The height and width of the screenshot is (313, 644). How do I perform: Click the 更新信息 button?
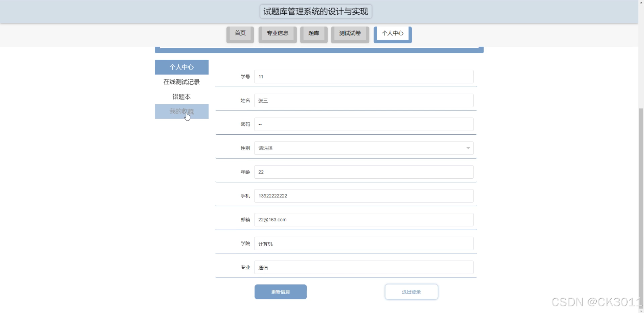(280, 292)
